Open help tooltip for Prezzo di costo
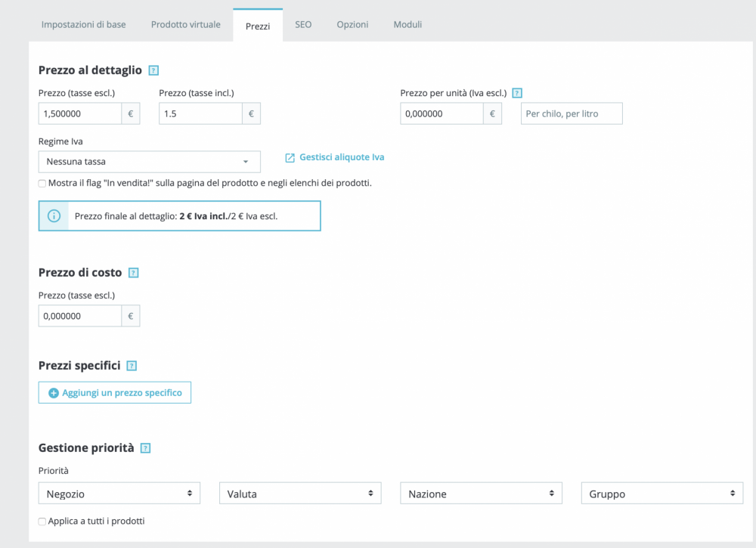Screen dimensions: 756x548 pos(134,273)
